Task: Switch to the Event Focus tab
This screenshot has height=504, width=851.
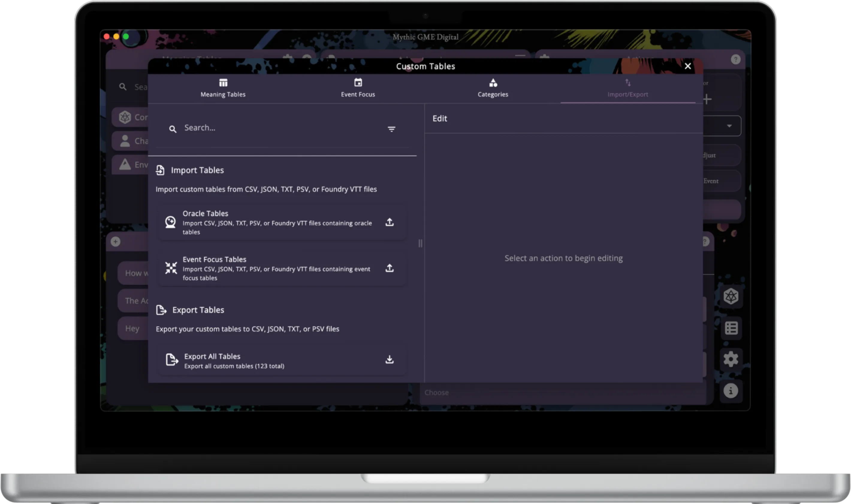Action: tap(358, 88)
